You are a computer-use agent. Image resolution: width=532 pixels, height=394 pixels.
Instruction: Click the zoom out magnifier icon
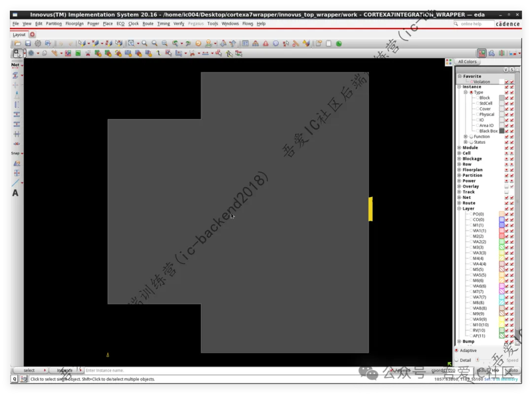point(154,43)
